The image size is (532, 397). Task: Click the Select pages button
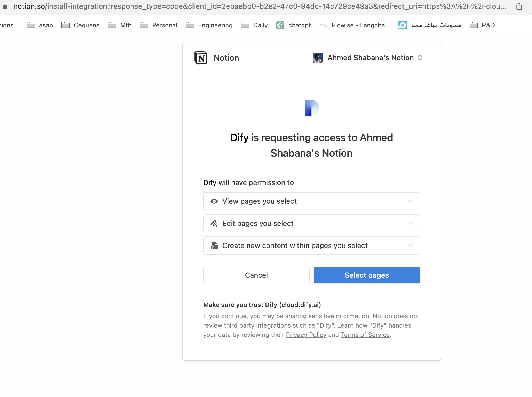(367, 275)
